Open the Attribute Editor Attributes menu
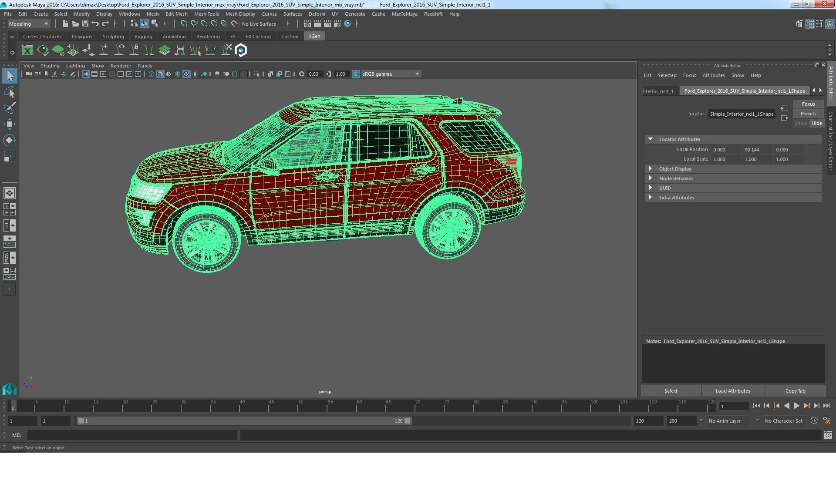Screen dimensions: 836x504 click(x=714, y=75)
